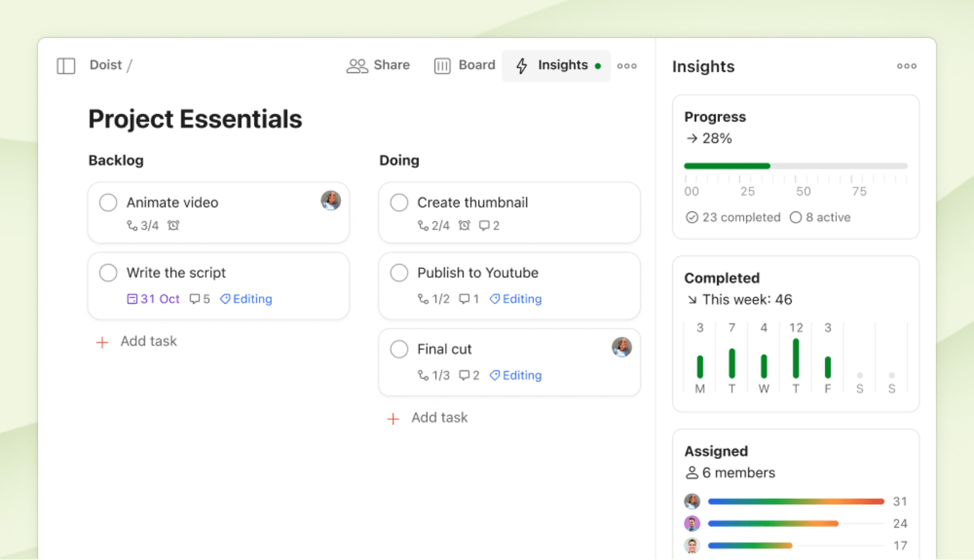
Task: Check off the Publish to Youtube task
Action: 399,273
